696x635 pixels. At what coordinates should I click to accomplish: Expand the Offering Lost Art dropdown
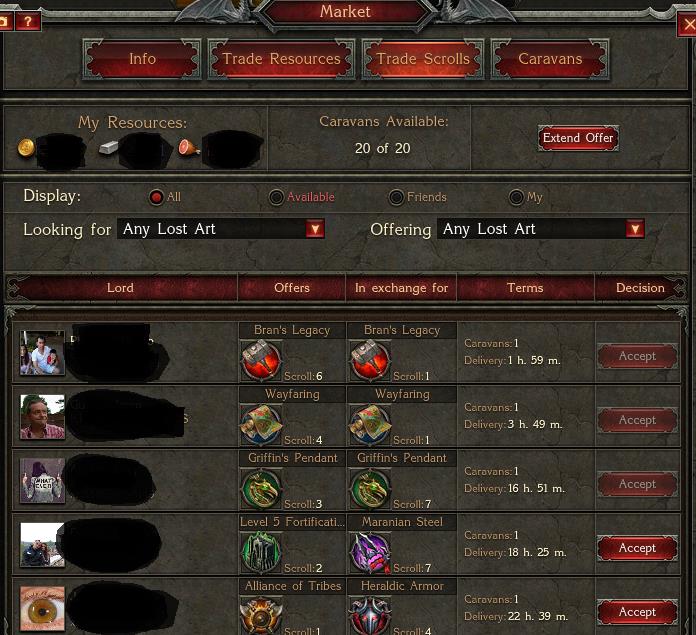(x=541, y=229)
